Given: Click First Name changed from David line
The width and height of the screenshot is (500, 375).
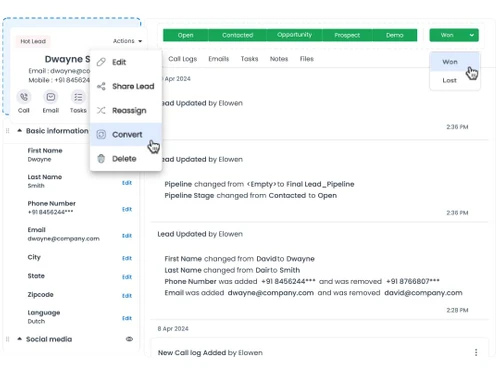Looking at the screenshot, I should 239,259.
